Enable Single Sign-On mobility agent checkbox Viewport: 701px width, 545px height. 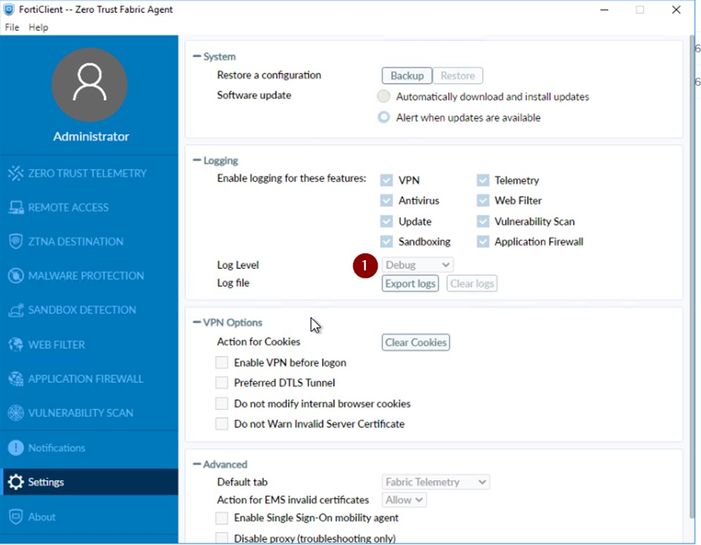point(222,518)
